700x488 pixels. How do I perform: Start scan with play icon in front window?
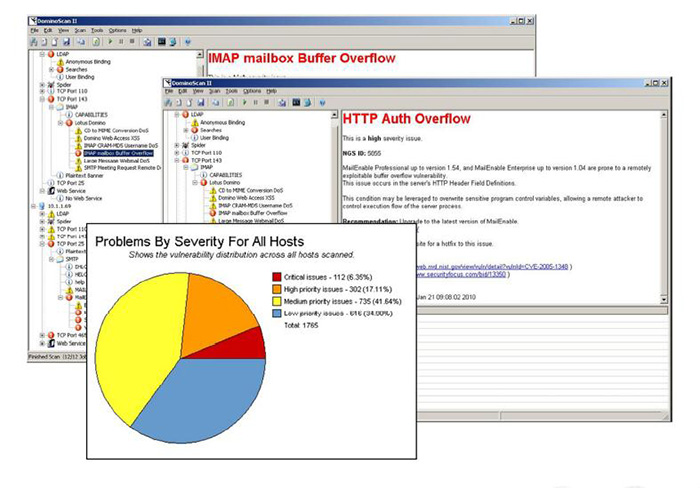tap(244, 102)
